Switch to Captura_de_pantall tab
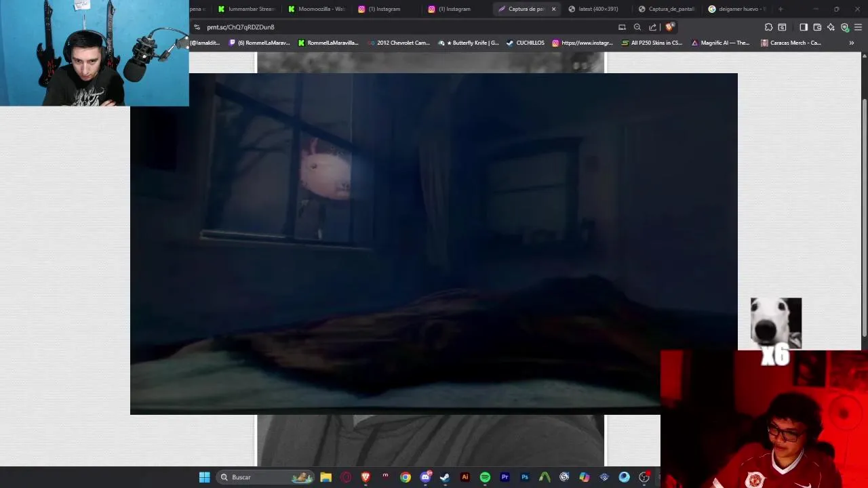868x488 pixels. 667,9
